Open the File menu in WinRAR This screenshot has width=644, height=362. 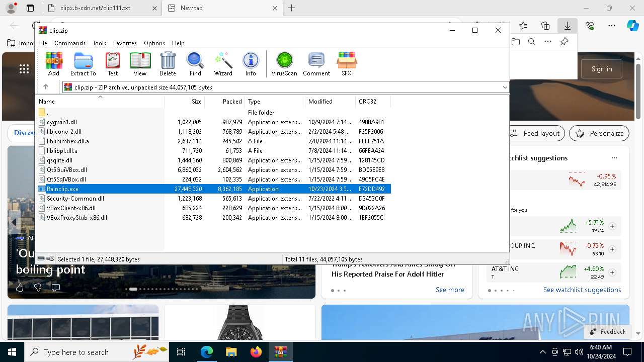pyautogui.click(x=43, y=43)
